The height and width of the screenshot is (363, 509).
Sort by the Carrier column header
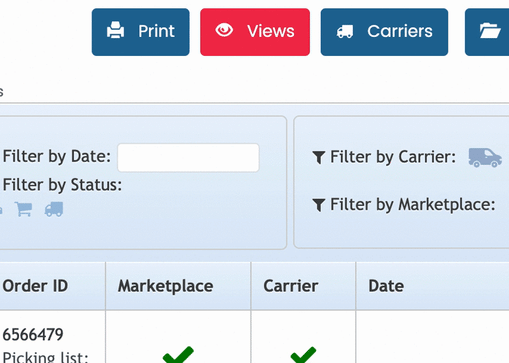pyautogui.click(x=291, y=286)
